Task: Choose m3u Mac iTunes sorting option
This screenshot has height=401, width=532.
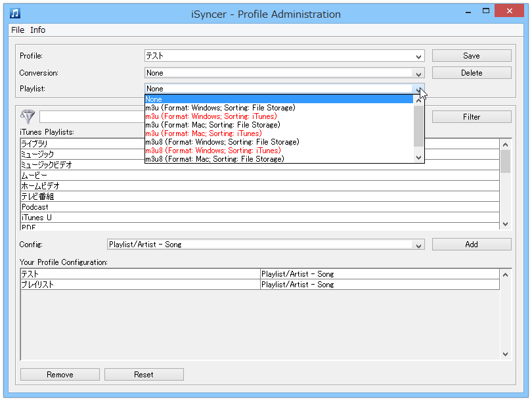Action: [279, 133]
